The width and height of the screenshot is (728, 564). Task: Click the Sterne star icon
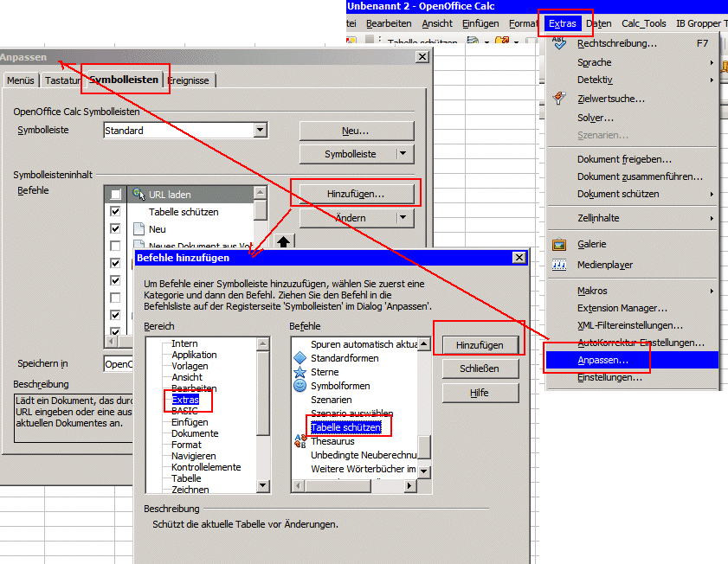[300, 372]
